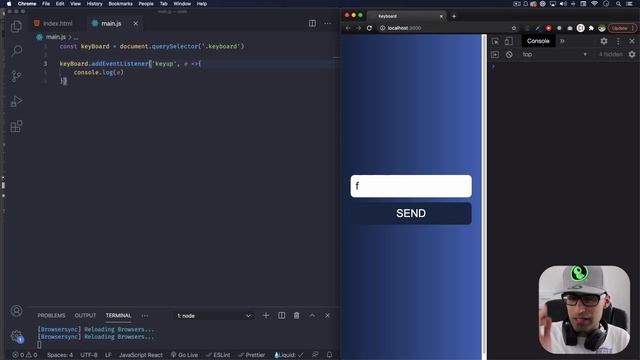Maximize the panel with chevron up
Screen dimensions: 640x360
[x=312, y=316]
